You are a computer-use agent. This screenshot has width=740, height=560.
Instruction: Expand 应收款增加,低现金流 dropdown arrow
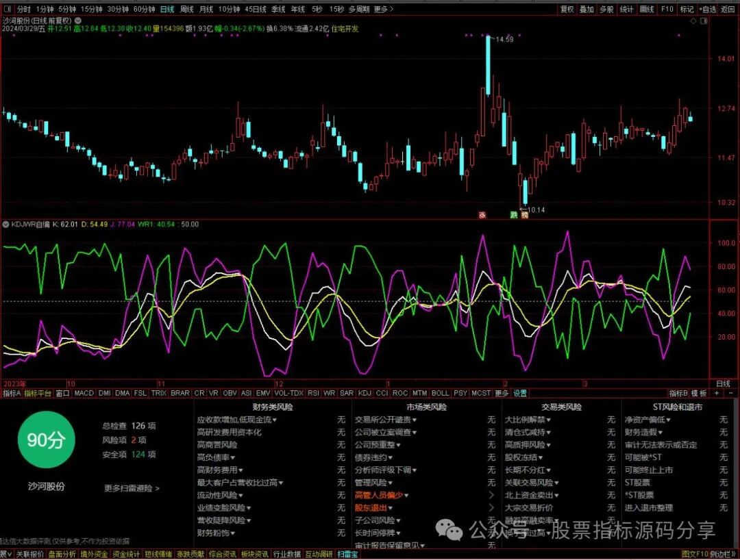pos(275,420)
